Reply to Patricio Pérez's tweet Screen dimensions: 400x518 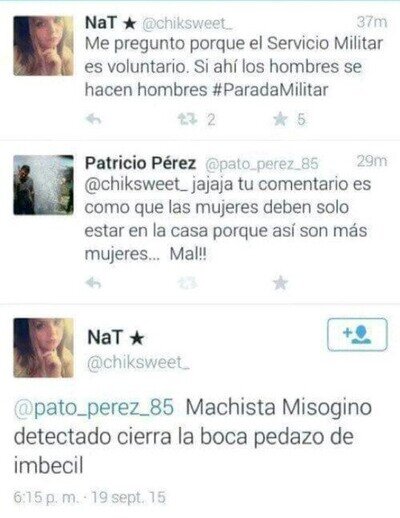94,283
